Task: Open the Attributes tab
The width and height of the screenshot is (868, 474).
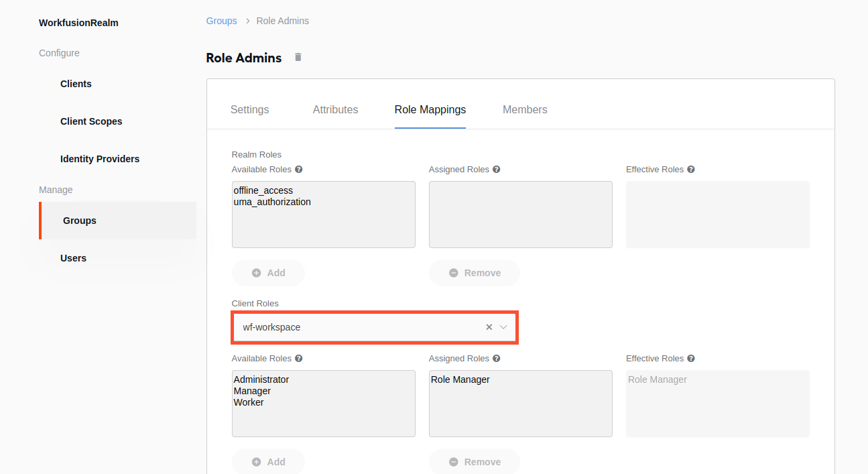Action: pyautogui.click(x=336, y=110)
